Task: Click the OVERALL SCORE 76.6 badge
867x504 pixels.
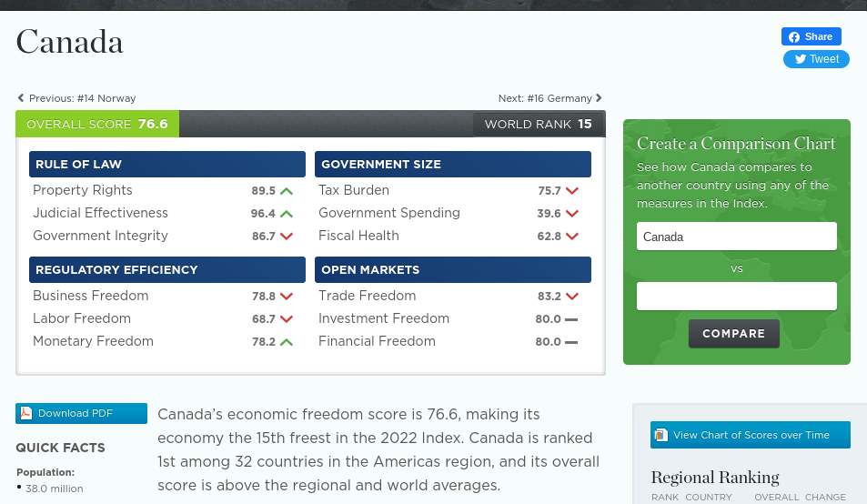Action: click(97, 124)
